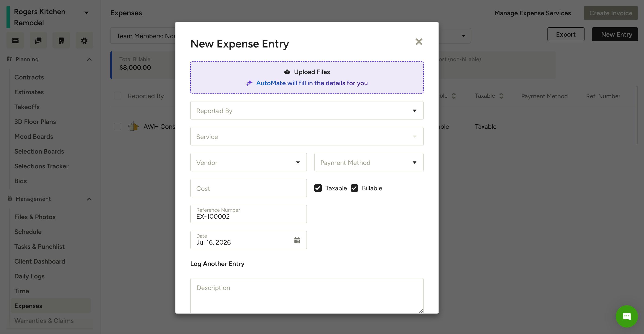Click the New Entry button

pyautogui.click(x=615, y=34)
